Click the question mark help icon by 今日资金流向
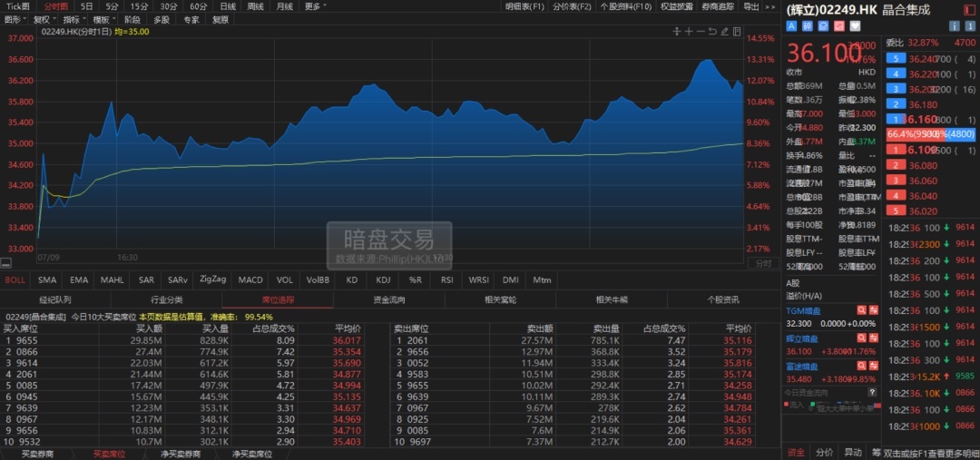The height and width of the screenshot is (460, 980). [x=873, y=393]
